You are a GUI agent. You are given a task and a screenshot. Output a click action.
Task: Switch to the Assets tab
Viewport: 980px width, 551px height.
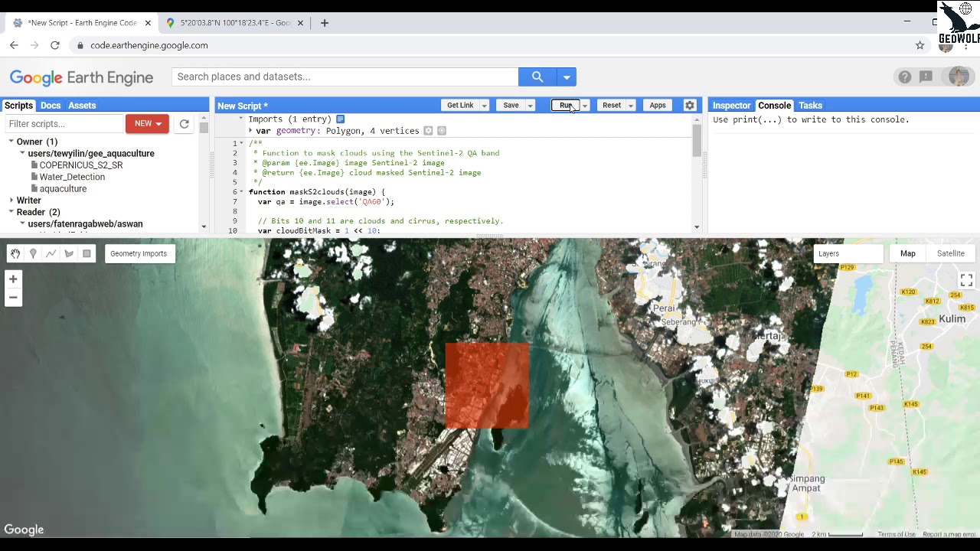(x=82, y=106)
